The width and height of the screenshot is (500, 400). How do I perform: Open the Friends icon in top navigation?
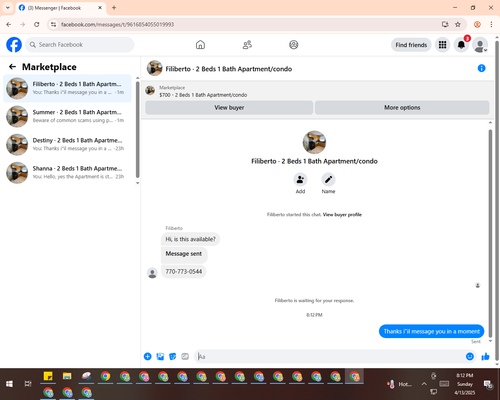pyautogui.click(x=247, y=45)
